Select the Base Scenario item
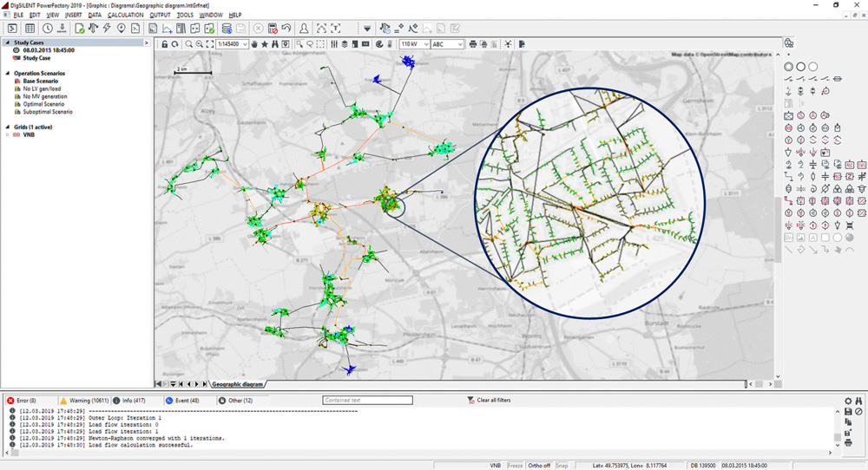Screen dimensions: 868x470 (41, 81)
